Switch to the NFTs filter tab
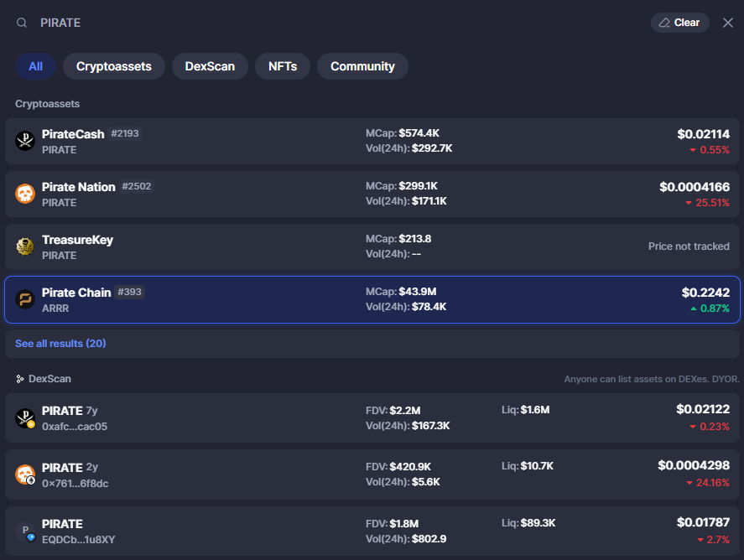This screenshot has width=744, height=560. point(283,66)
